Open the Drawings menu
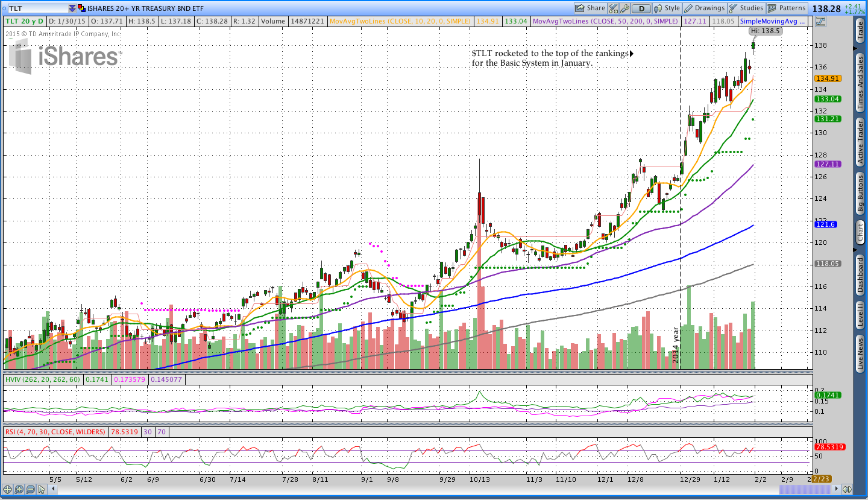 point(705,8)
